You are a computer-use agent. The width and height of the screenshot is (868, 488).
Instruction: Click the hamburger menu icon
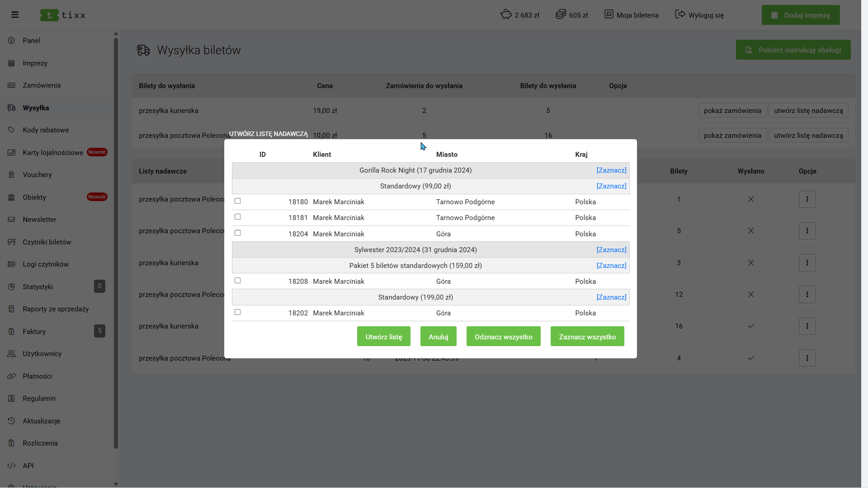tap(15, 15)
